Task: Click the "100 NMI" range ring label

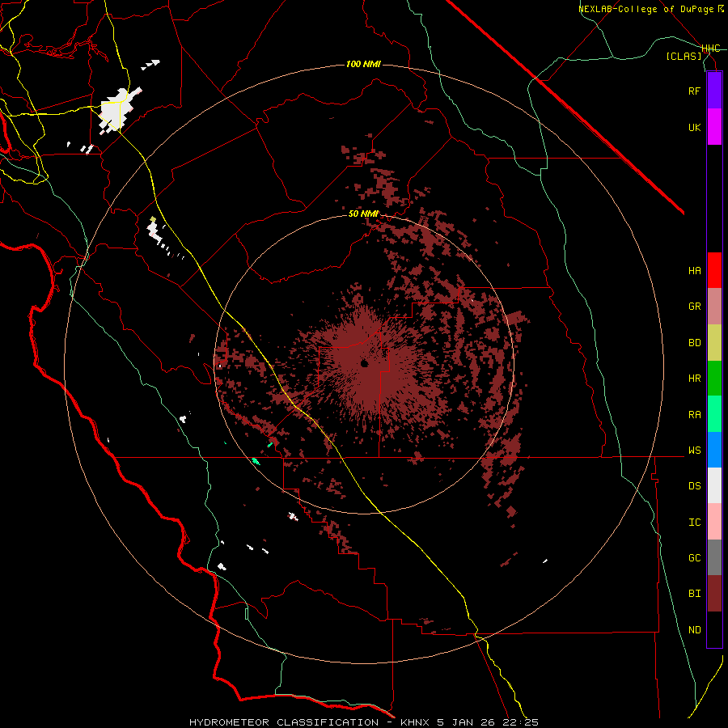Action: pos(363,64)
